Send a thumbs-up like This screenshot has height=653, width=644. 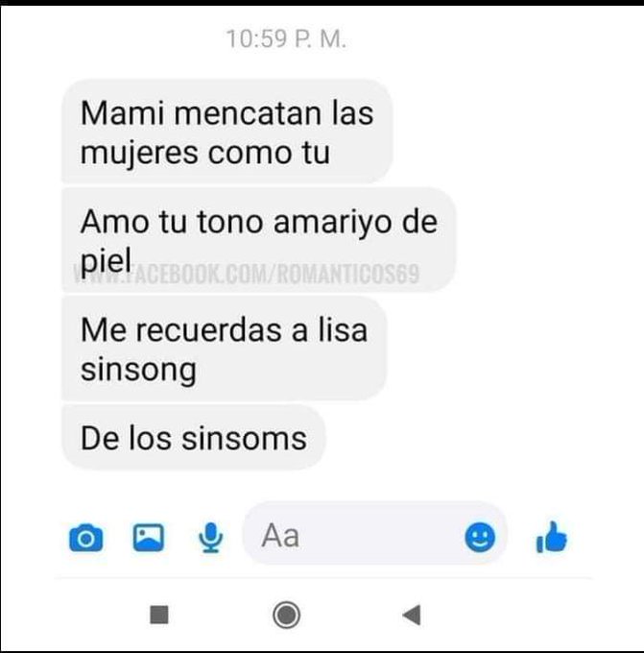(x=552, y=537)
